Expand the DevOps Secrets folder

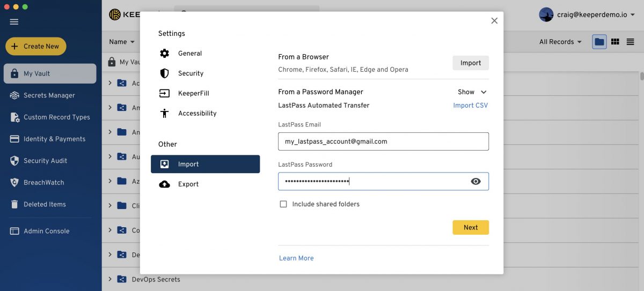pyautogui.click(x=109, y=279)
